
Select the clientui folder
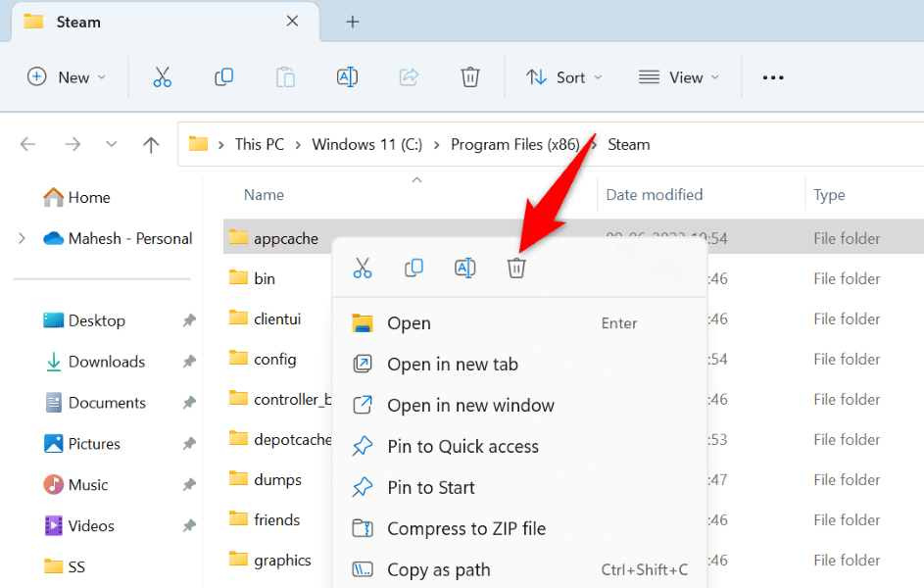point(265,318)
